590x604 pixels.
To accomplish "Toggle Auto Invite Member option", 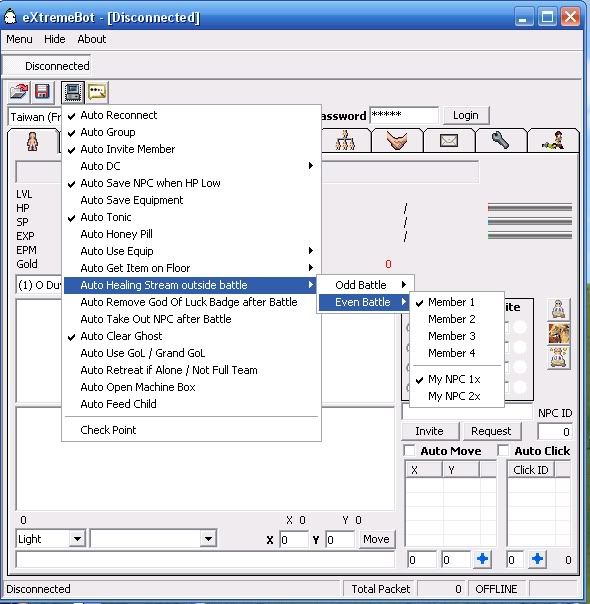I will [x=191, y=149].
